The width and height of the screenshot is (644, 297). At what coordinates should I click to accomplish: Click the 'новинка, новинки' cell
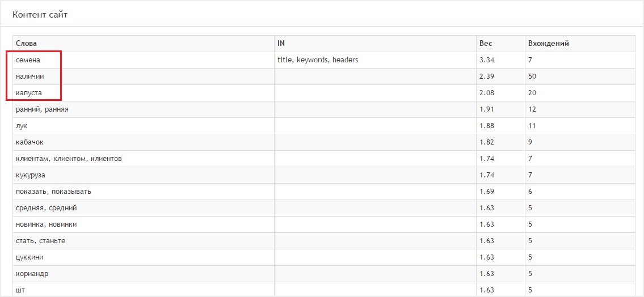47,224
